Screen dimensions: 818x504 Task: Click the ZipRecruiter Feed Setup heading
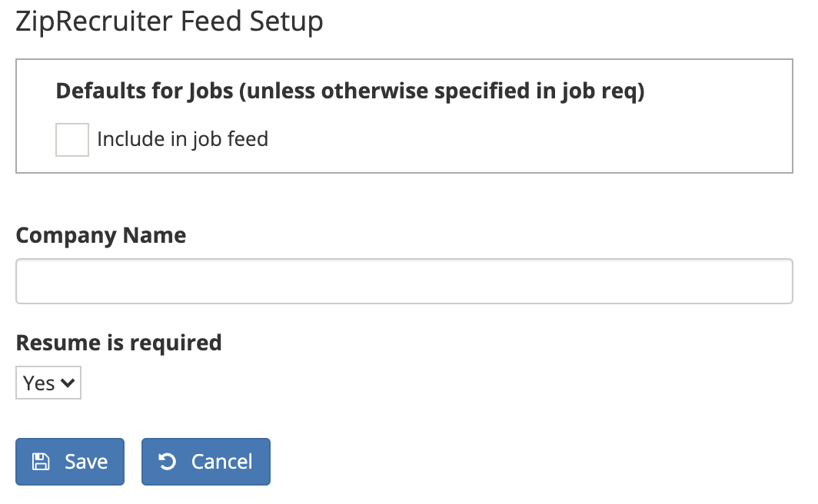pyautogui.click(x=169, y=22)
